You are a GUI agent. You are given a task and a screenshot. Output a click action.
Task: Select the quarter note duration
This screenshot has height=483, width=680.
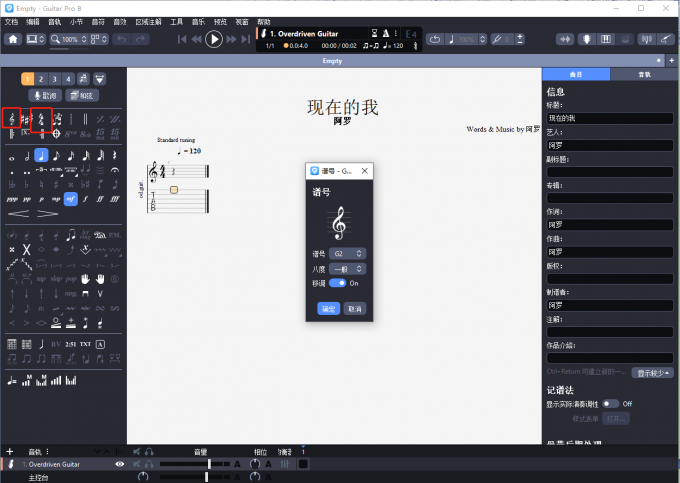(x=41, y=156)
